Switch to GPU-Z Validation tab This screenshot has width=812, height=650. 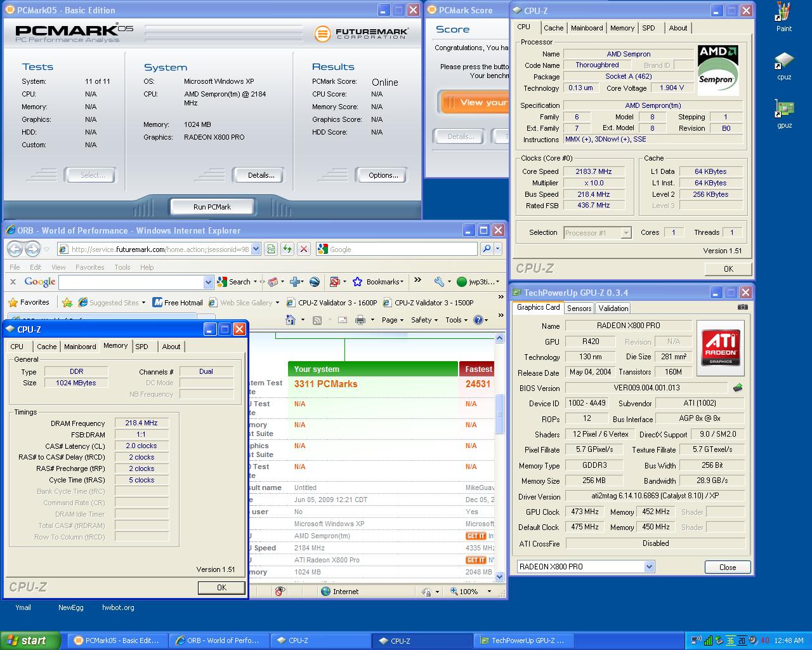613,308
